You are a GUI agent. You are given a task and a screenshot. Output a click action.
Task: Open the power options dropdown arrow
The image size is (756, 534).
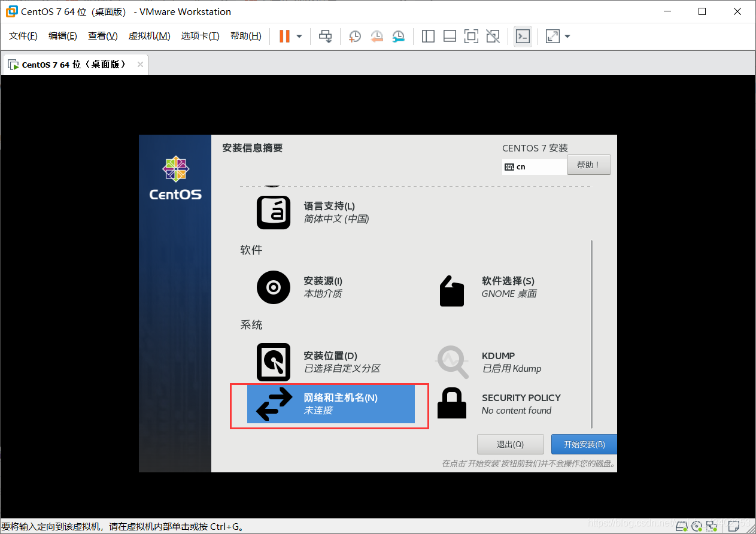(299, 37)
